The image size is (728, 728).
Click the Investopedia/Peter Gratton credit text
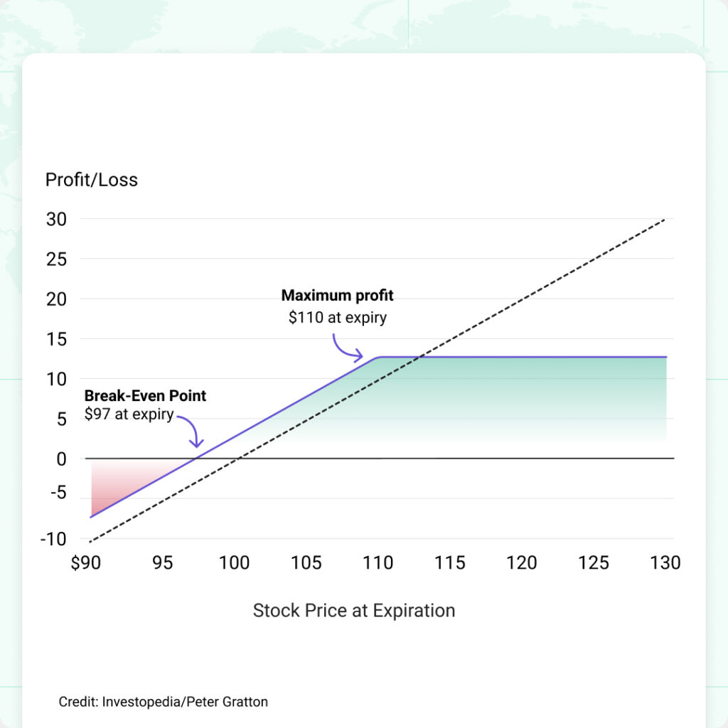(163, 702)
